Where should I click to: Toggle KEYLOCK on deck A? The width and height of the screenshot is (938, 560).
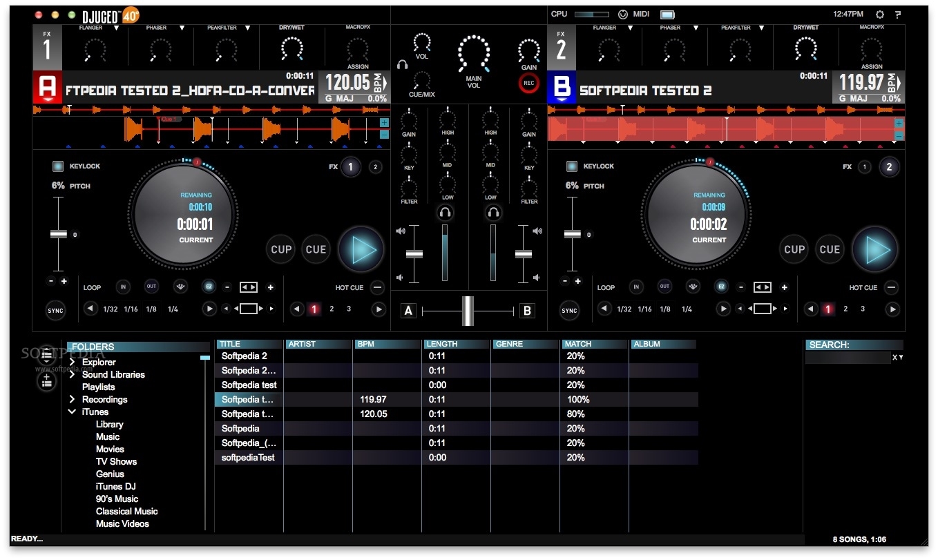[58, 166]
